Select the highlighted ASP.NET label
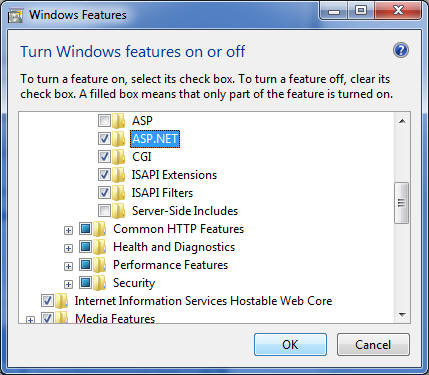 [x=155, y=139]
